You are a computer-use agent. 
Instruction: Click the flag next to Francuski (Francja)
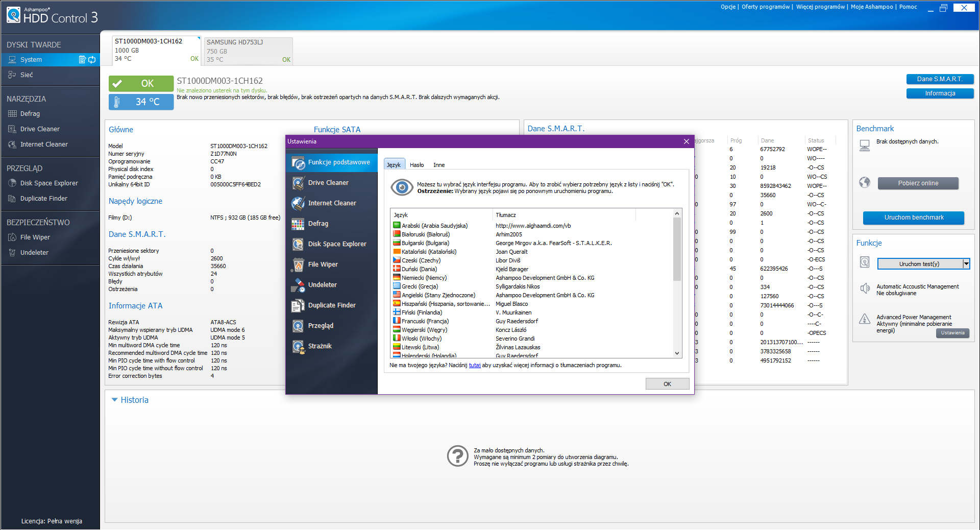point(397,321)
